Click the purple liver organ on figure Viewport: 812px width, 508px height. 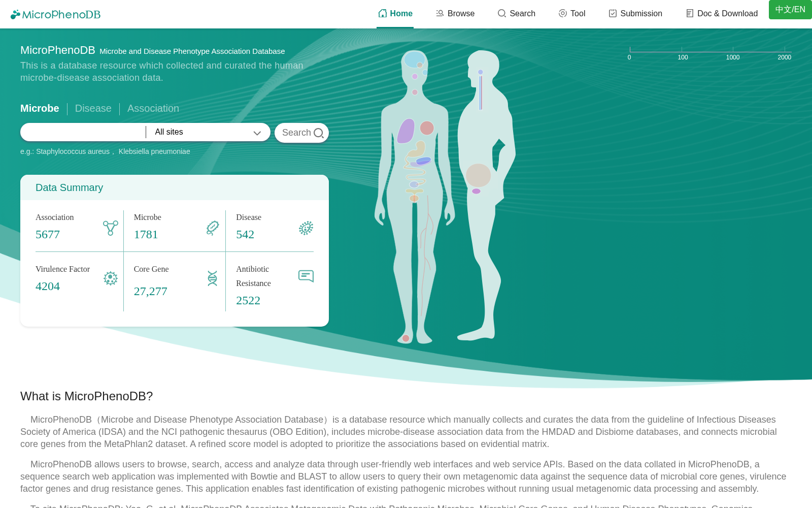pos(406,131)
